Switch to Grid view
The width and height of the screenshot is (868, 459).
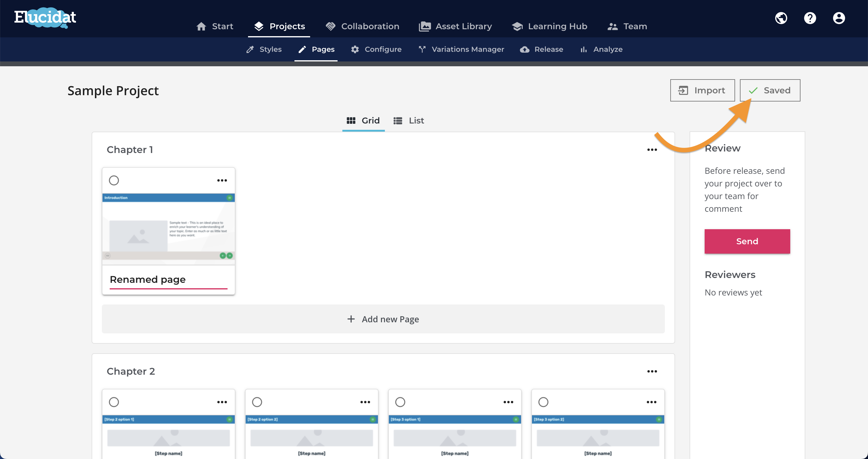[x=363, y=120]
